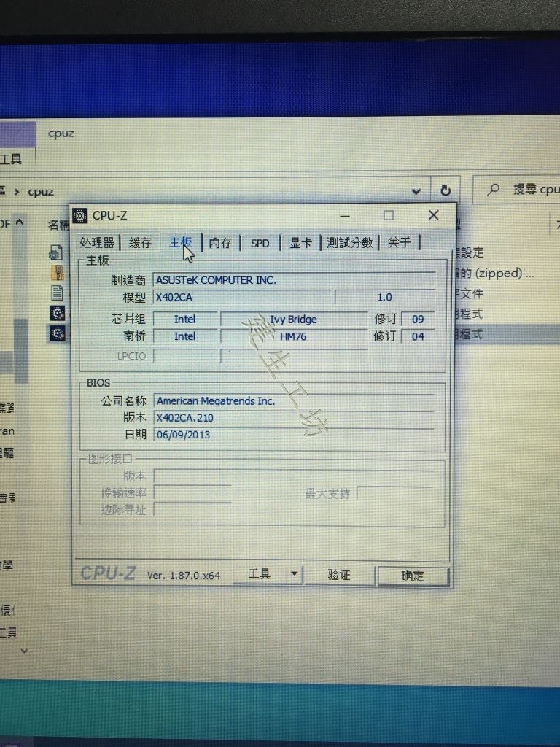
Task: Click the cpuz folder in the address path
Action: tap(41, 192)
